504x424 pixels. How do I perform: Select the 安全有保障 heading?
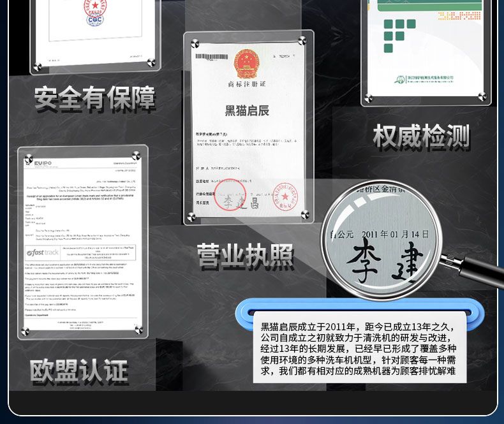(95, 99)
